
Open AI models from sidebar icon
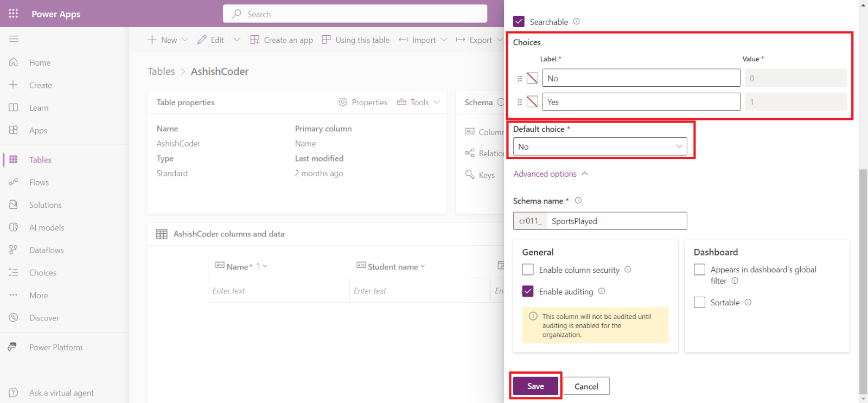point(14,227)
